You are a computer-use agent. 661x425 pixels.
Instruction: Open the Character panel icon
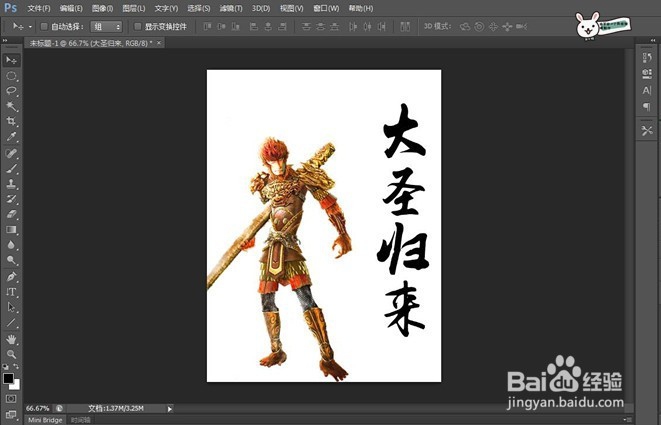[x=647, y=90]
